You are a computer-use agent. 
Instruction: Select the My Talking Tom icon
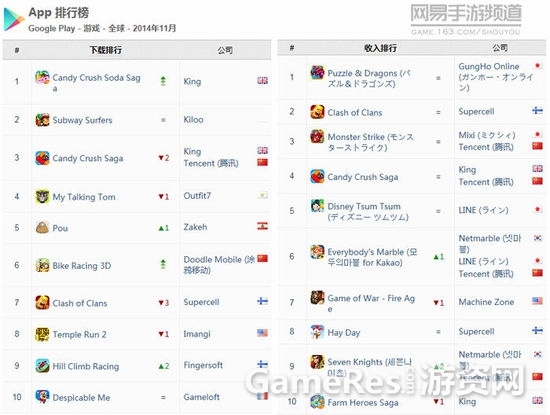[x=42, y=196]
